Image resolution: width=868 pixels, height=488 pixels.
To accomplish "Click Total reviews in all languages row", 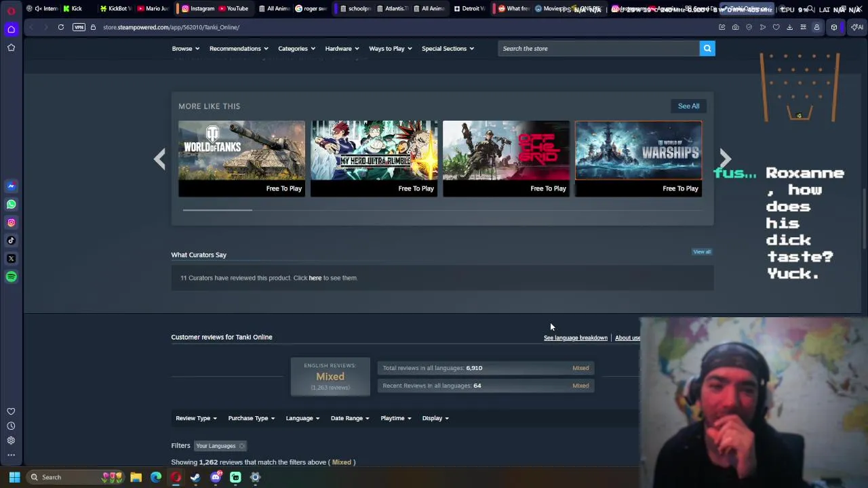I will point(486,368).
